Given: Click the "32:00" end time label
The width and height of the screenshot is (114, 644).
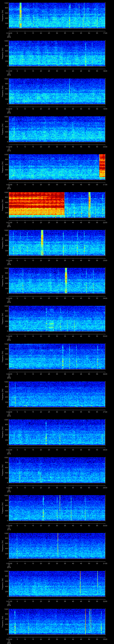Looking at the screenshot, I should click(x=105, y=601).
